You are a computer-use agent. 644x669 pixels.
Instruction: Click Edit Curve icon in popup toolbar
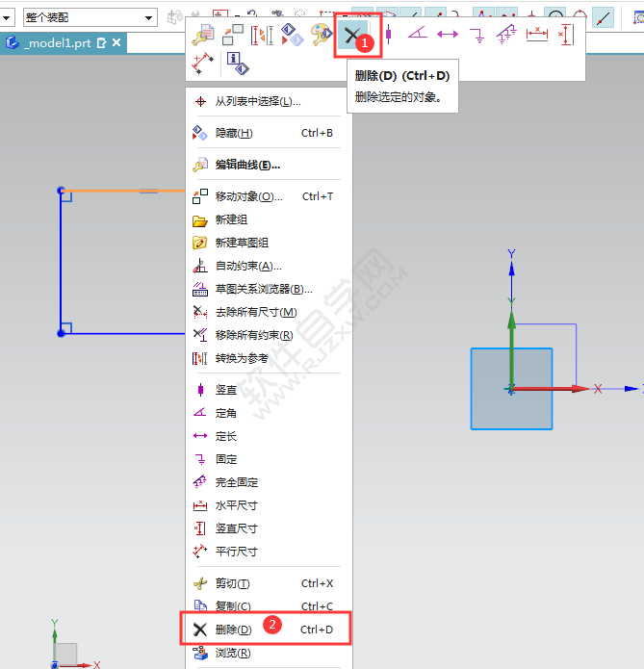(203, 35)
